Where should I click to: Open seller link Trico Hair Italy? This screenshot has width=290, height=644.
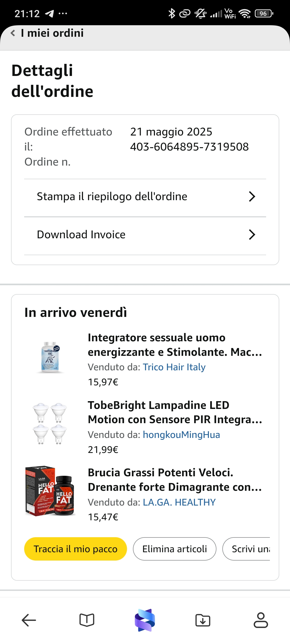(174, 367)
